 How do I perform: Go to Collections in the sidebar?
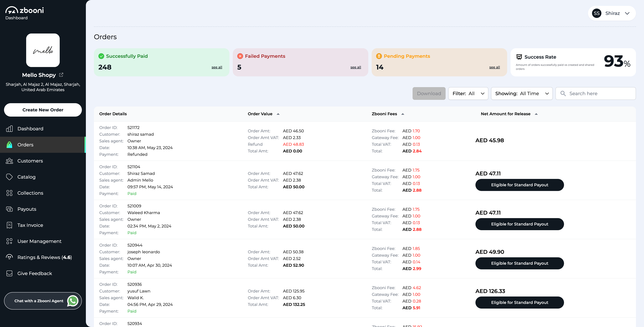click(x=30, y=193)
